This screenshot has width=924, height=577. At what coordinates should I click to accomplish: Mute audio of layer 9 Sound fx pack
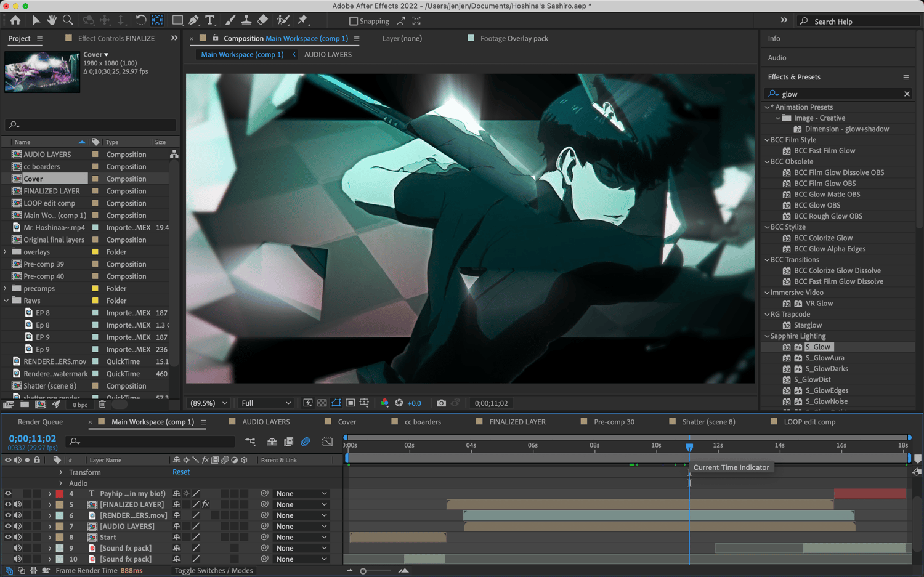[x=18, y=548]
